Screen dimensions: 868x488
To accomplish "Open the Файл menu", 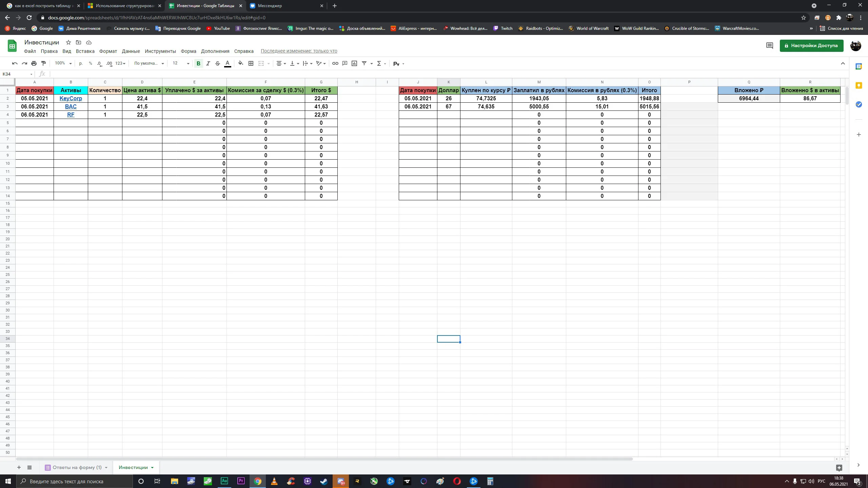I will tap(30, 51).
